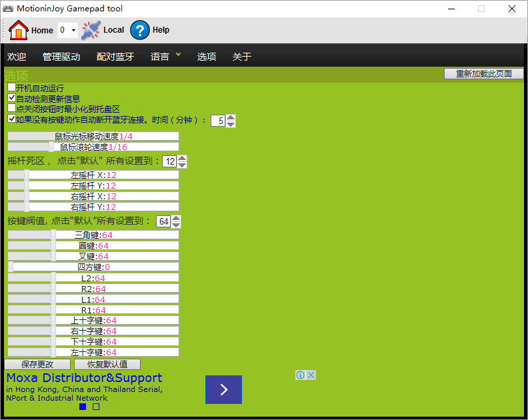Enable 开机自动运行 checkbox
Screen dimensions: 528x420
point(11,87)
